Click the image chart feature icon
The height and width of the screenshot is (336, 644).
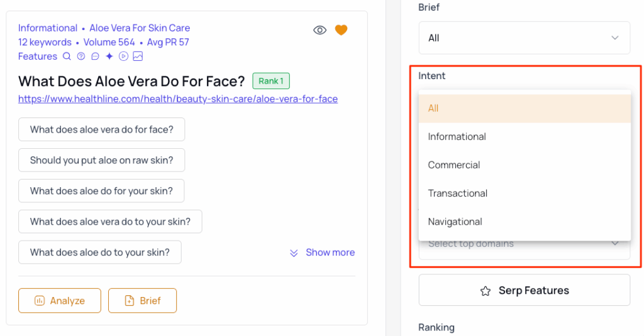coord(138,57)
